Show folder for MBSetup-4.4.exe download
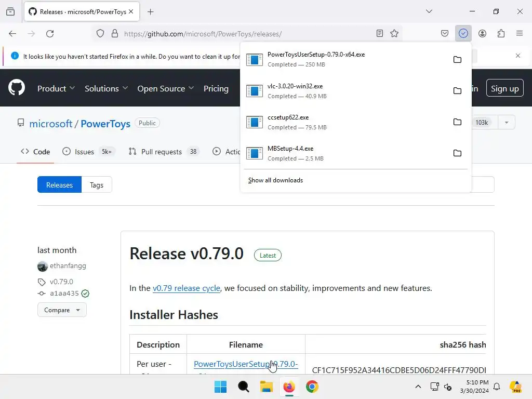 click(x=457, y=153)
